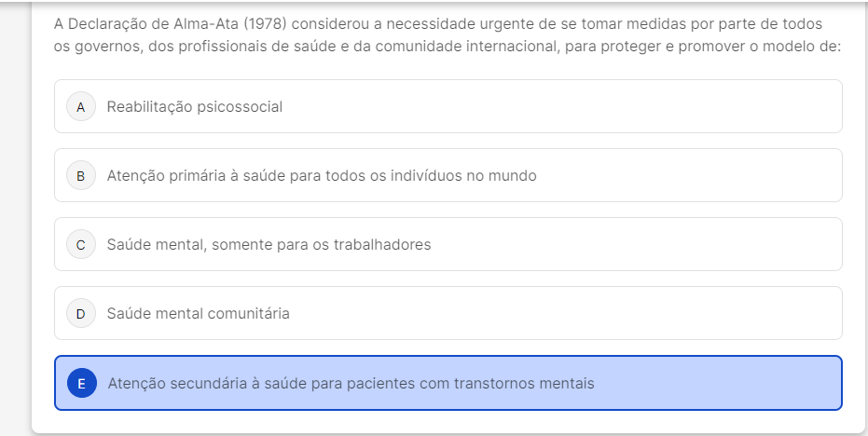Click blank area of selected option E card
The image size is (868, 436).
[727, 383]
